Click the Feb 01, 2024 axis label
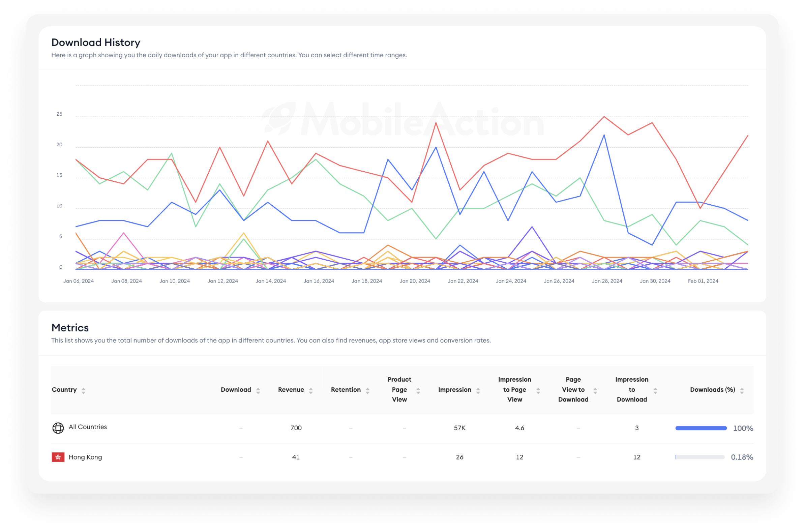This screenshot has height=532, width=805. tap(703, 281)
